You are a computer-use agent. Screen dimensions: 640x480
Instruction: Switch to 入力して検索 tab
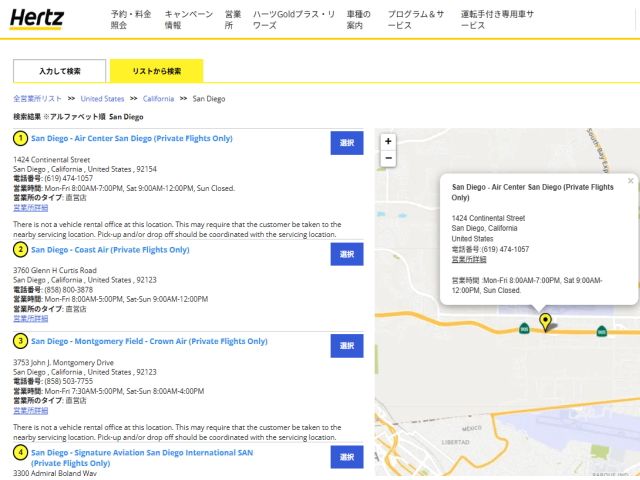tap(60, 71)
